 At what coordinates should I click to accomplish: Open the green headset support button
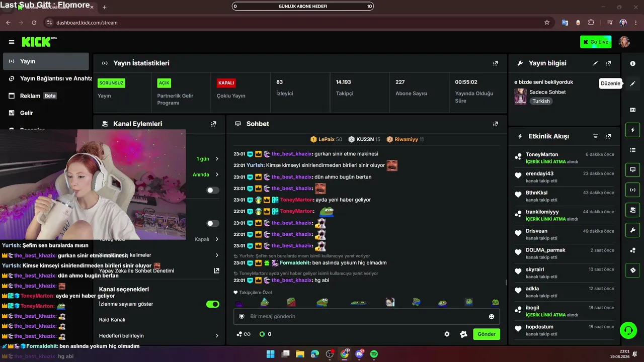(628, 330)
